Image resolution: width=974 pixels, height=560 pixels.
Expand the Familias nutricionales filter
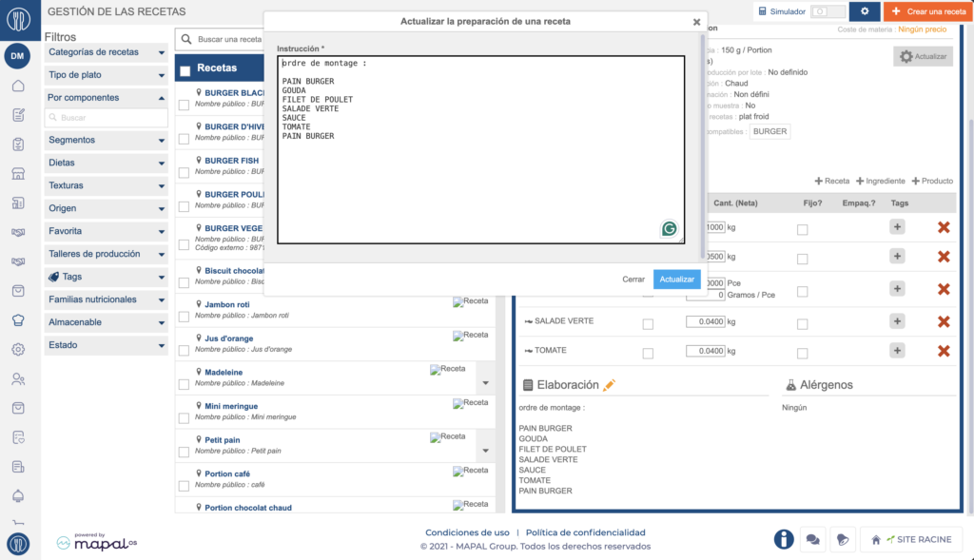pos(107,299)
